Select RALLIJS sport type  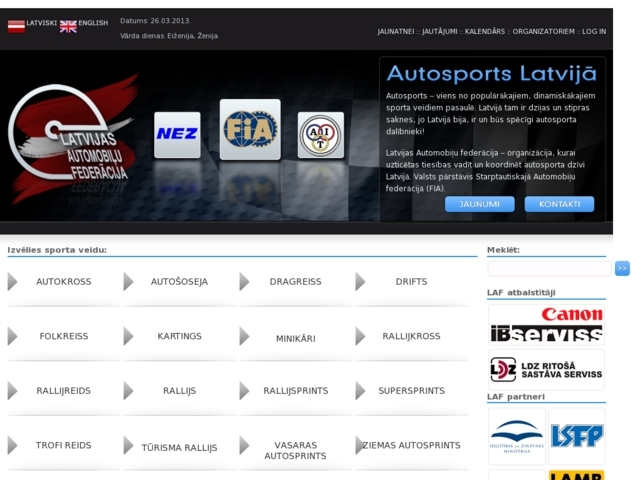(179, 391)
